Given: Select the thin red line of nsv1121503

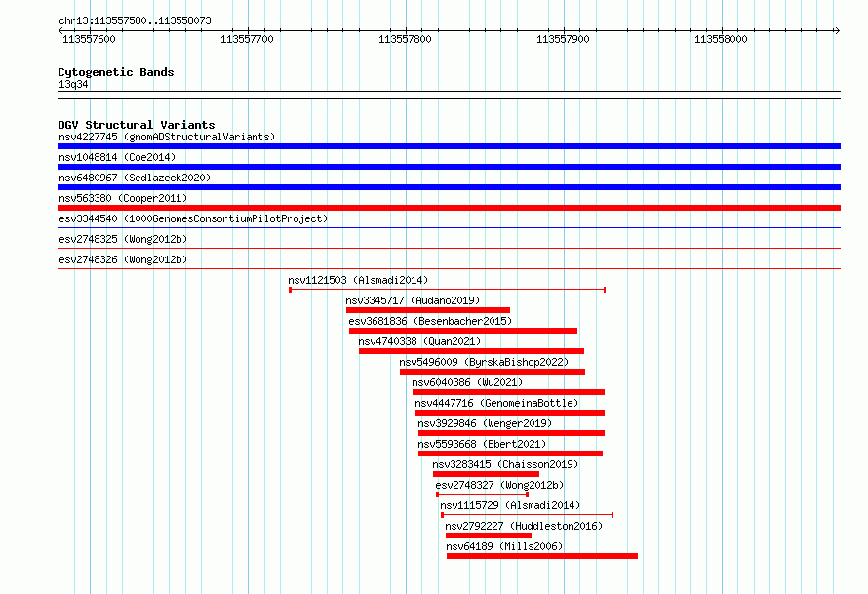Looking at the screenshot, I should coord(448,290).
